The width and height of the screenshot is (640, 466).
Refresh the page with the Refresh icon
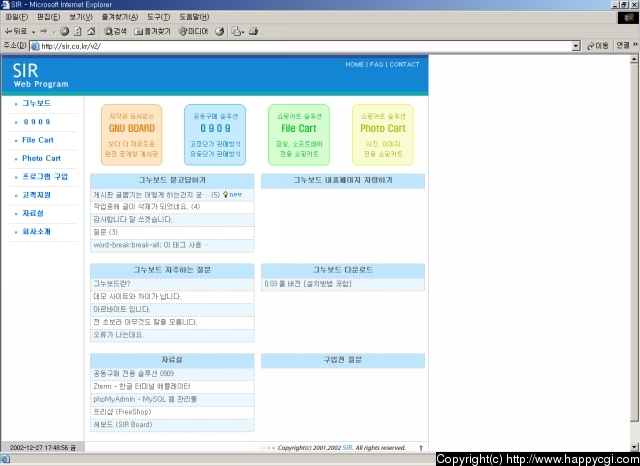[x=78, y=31]
